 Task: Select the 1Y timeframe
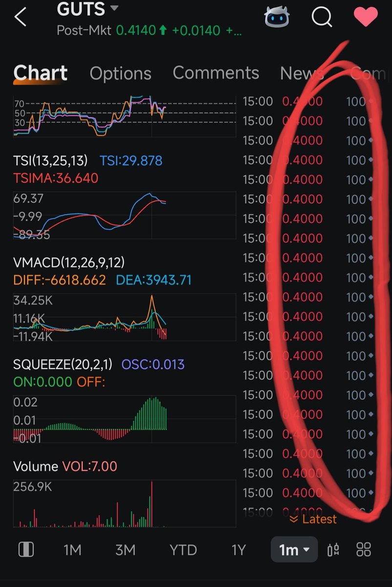(x=238, y=550)
